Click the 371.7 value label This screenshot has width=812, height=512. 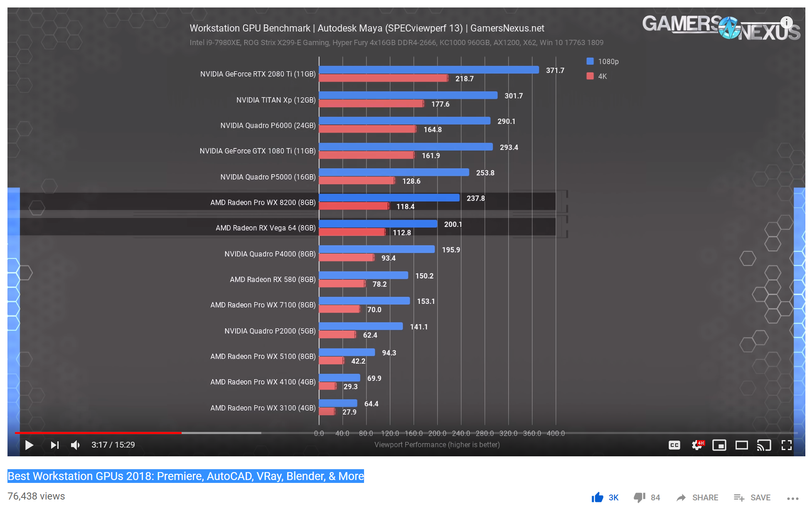(x=555, y=70)
